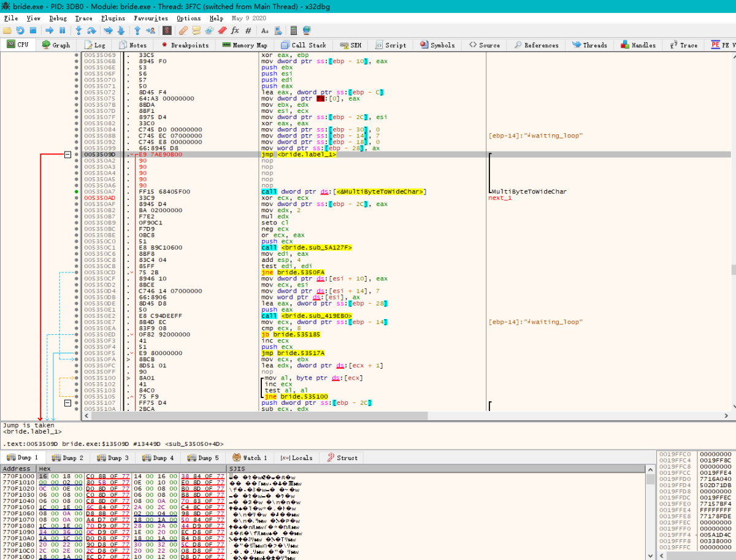Open the Patches bandage icon

pos(183,30)
